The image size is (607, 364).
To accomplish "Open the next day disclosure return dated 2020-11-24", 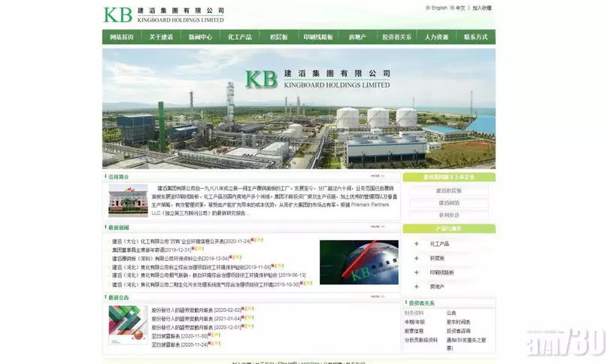I will coord(180,344).
